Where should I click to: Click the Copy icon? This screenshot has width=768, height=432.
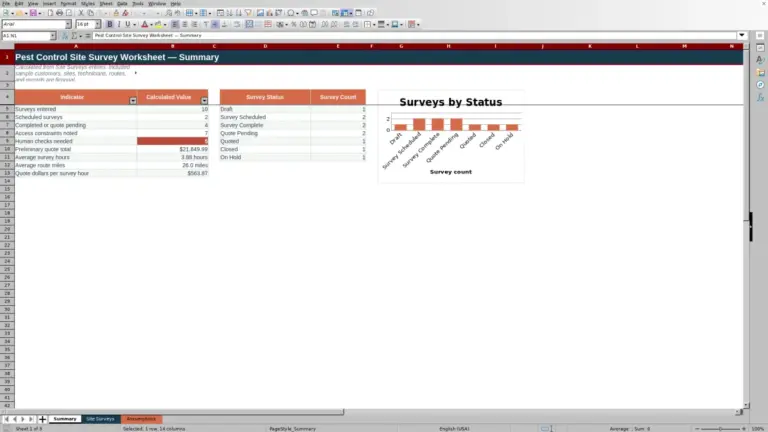pos(90,13)
